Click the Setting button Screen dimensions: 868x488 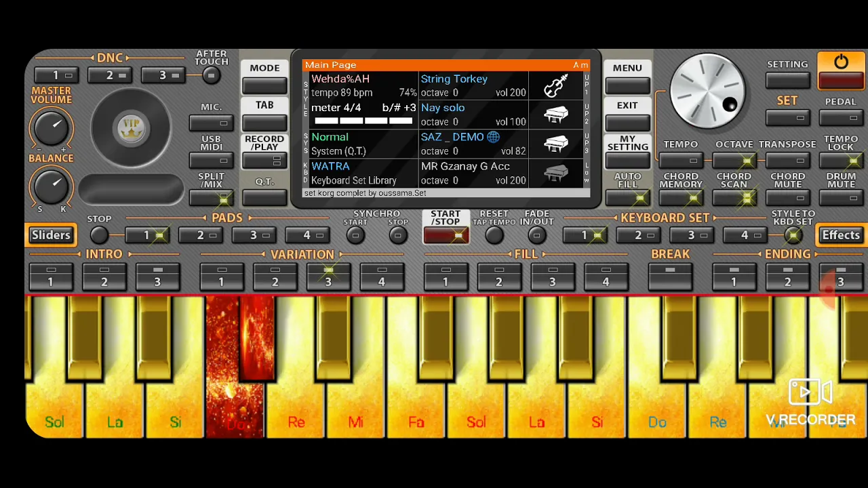point(787,81)
